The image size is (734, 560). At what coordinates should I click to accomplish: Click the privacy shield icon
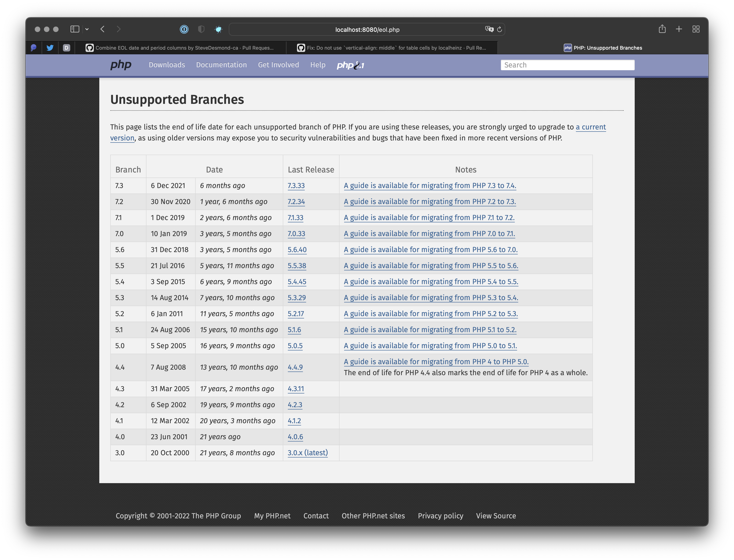(201, 29)
